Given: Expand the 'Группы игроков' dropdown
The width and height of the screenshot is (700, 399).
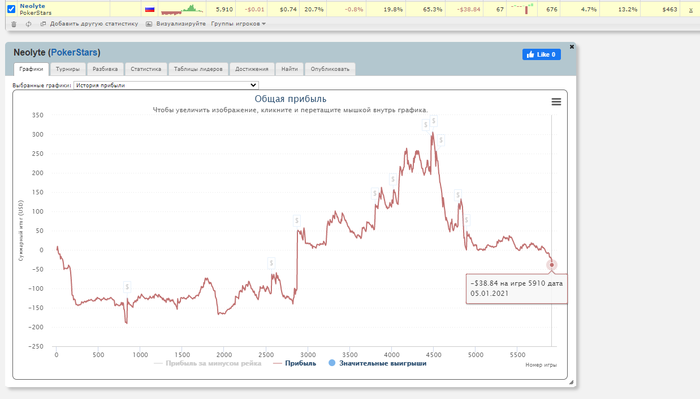Looking at the screenshot, I should tap(238, 24).
